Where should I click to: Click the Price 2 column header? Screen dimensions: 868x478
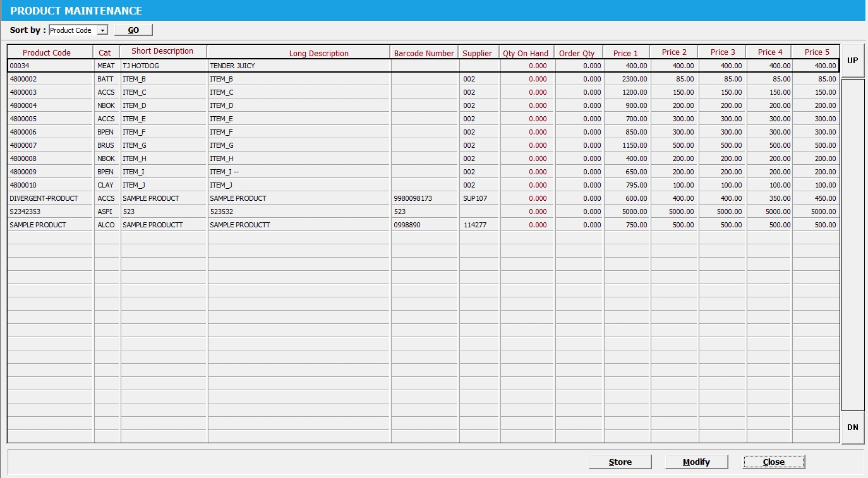[674, 52]
